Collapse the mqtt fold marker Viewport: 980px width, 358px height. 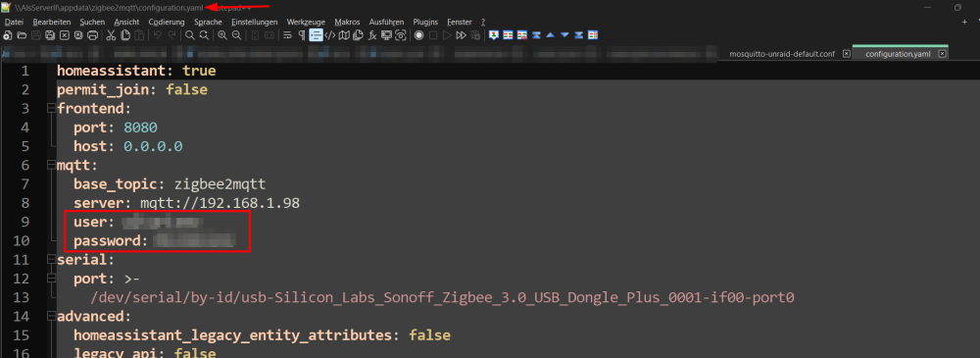(51, 165)
